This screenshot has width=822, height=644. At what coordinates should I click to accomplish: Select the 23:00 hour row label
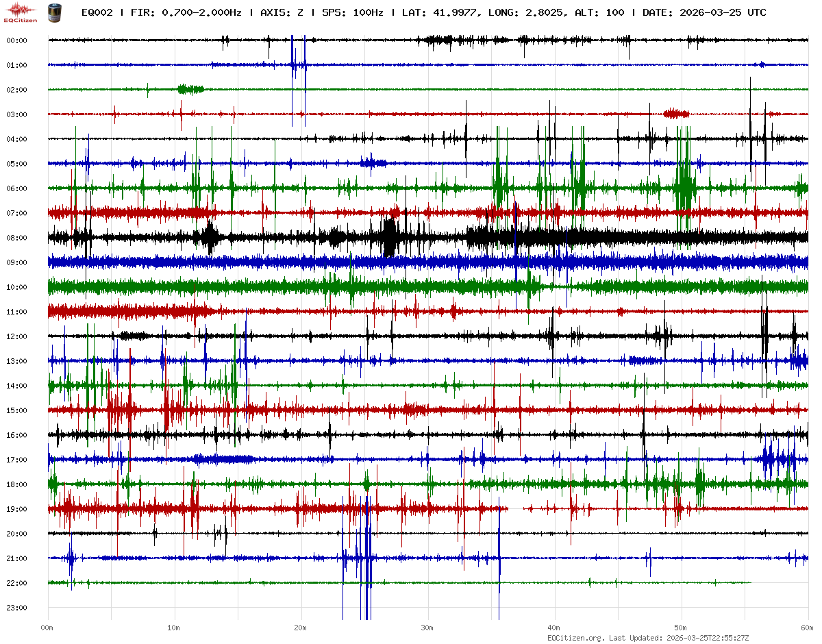[x=16, y=608]
